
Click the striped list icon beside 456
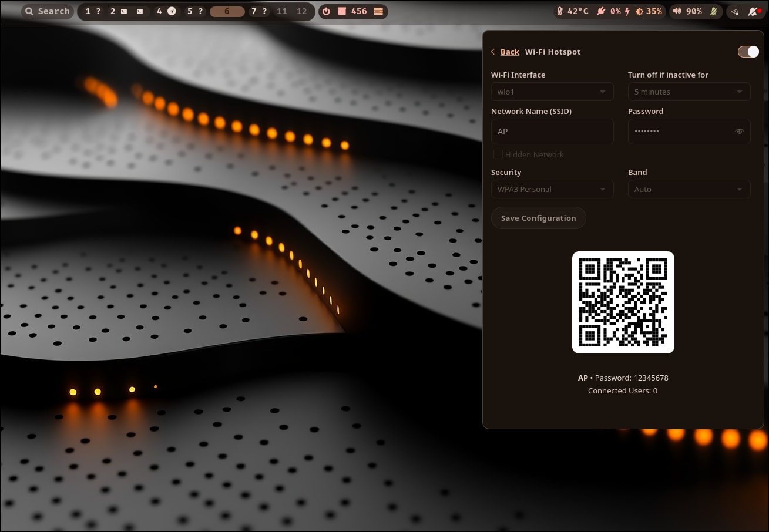pyautogui.click(x=378, y=11)
